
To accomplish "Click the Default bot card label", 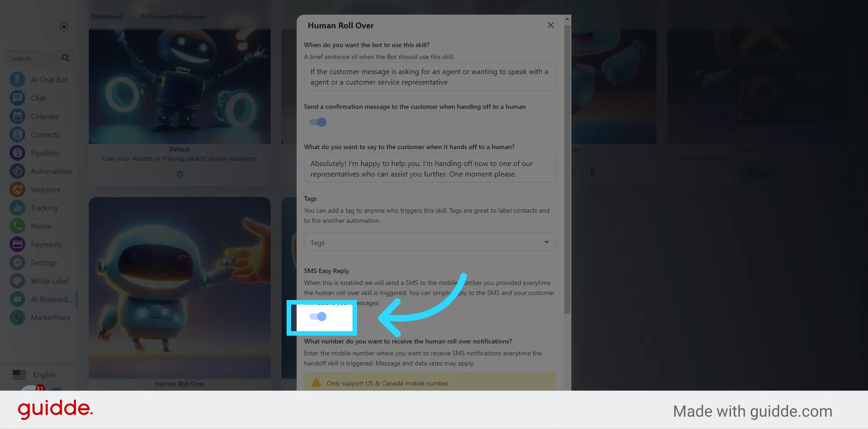I will click(179, 149).
